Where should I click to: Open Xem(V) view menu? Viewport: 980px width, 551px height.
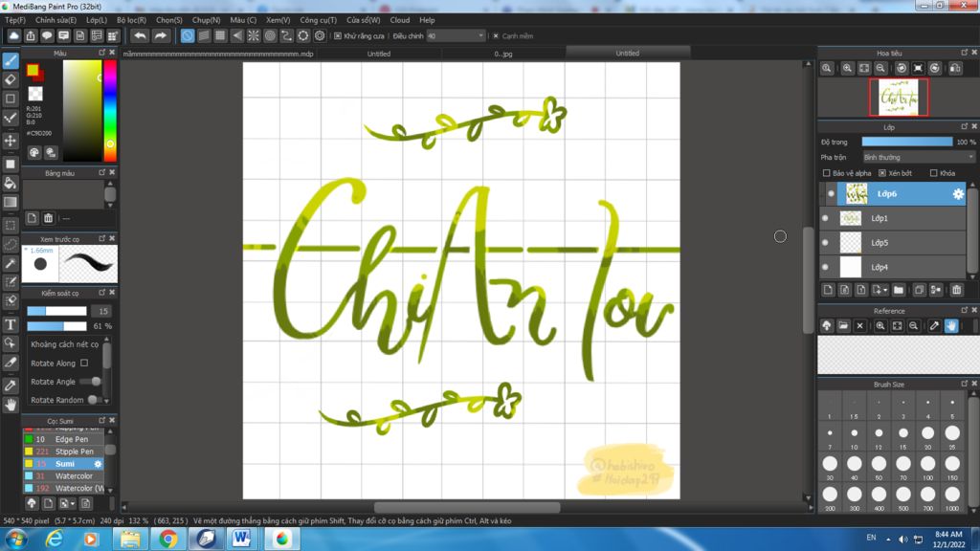tap(278, 20)
